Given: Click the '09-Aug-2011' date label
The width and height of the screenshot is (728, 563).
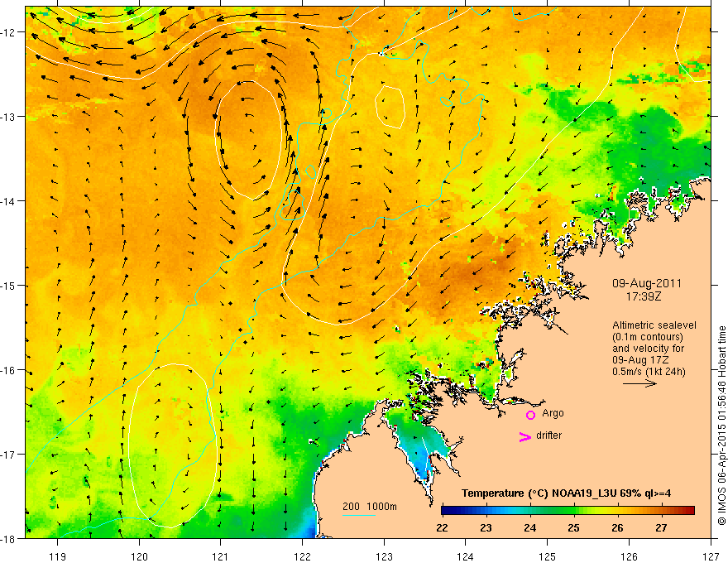Looking at the screenshot, I should tap(647, 283).
